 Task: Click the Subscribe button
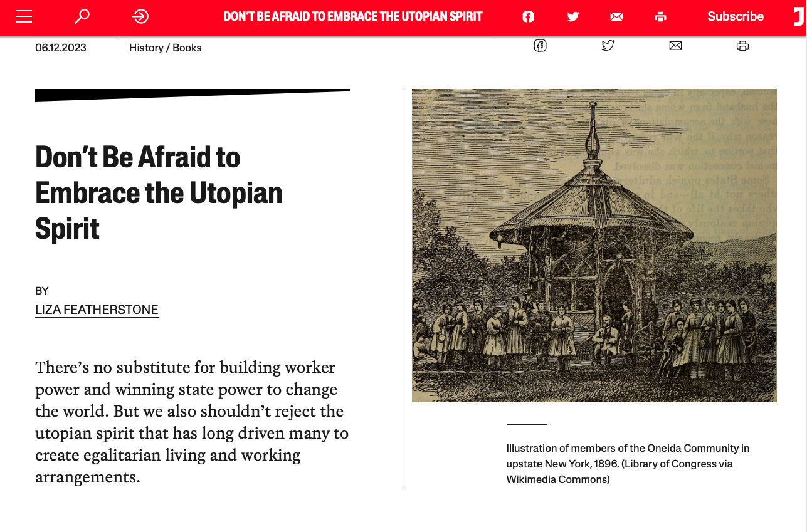(x=736, y=17)
